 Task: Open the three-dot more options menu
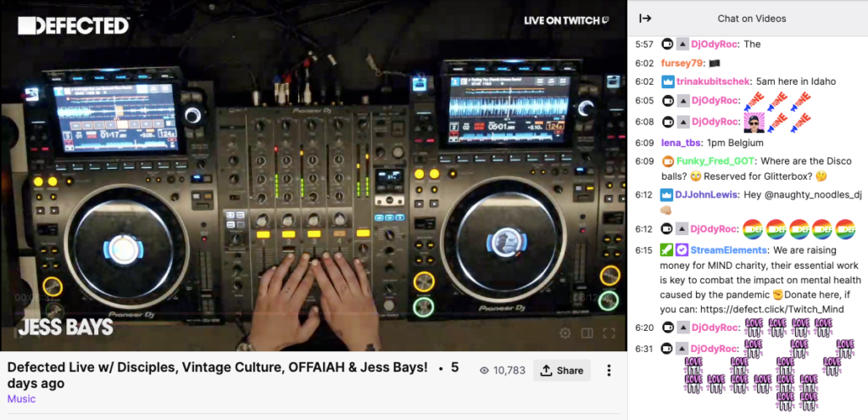609,371
